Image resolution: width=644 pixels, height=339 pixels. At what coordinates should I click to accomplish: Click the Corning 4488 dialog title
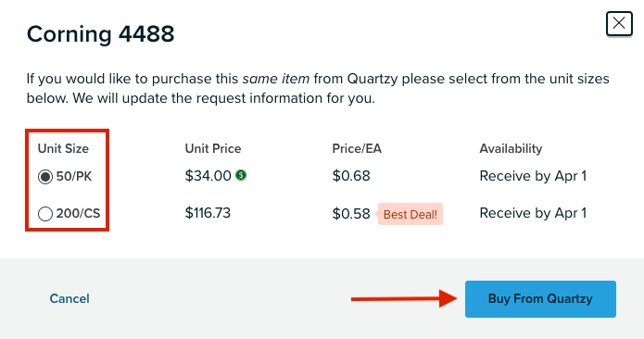point(101,33)
